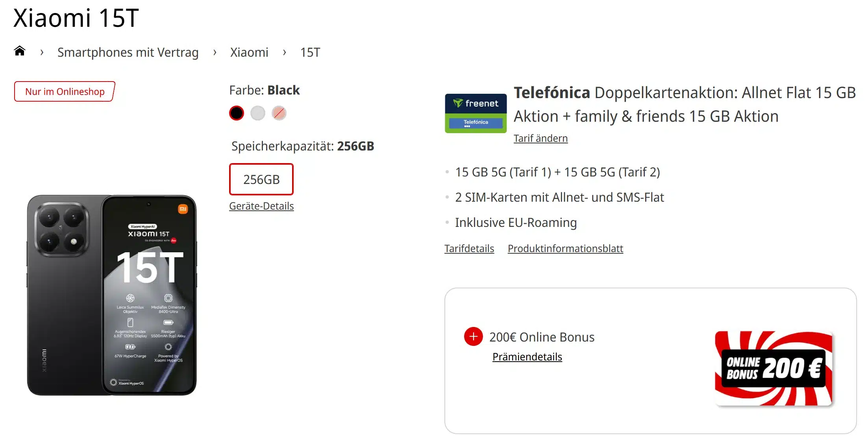Select the Black color swatch

click(x=236, y=113)
